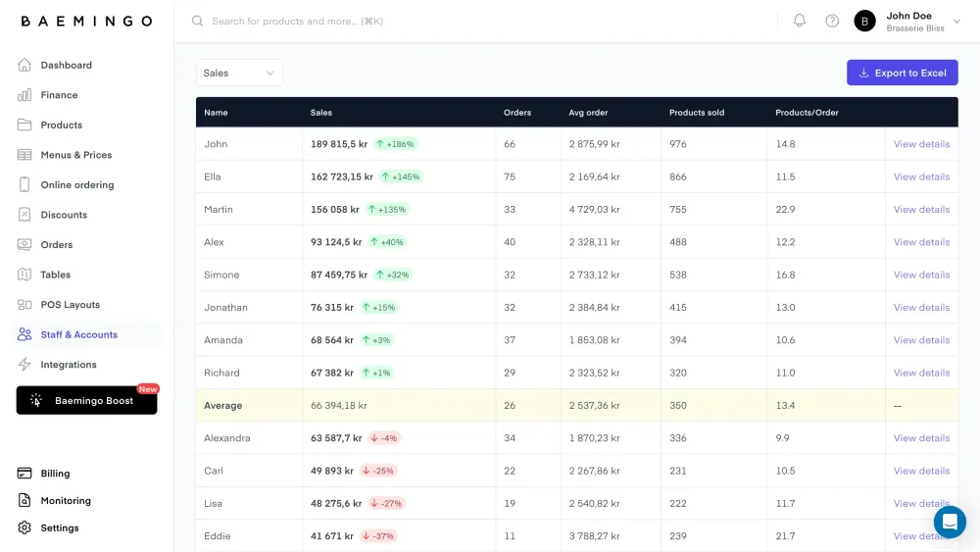
Task: Click the Dashboard home icon
Action: [24, 65]
